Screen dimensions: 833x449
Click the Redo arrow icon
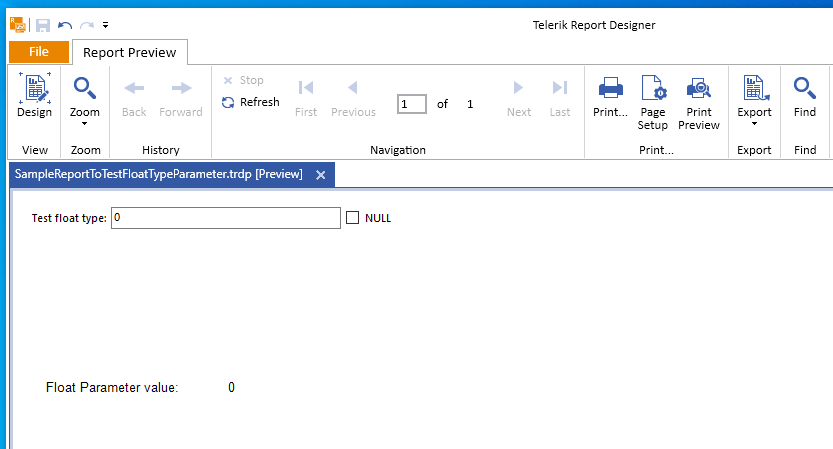[87, 25]
